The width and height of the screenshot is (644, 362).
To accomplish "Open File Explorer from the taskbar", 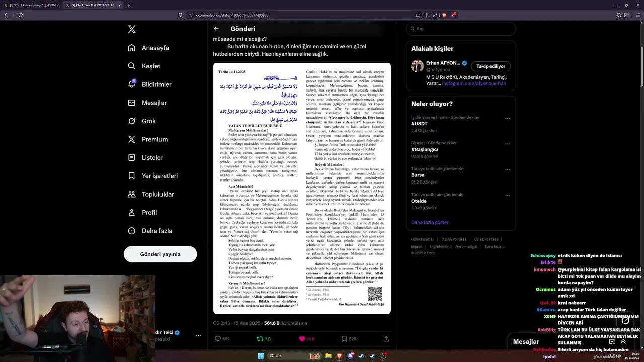I will [x=328, y=356].
